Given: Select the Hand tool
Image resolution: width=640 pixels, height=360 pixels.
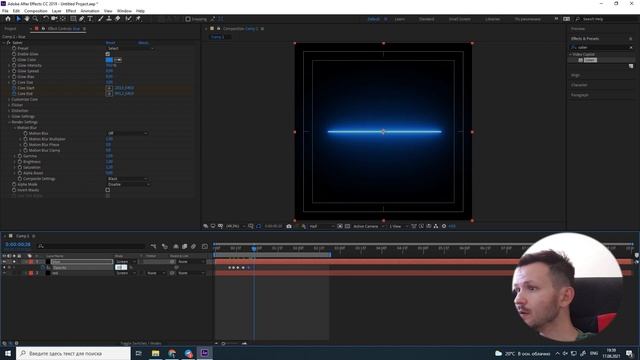Looking at the screenshot, I should pyautogui.click(x=27, y=19).
